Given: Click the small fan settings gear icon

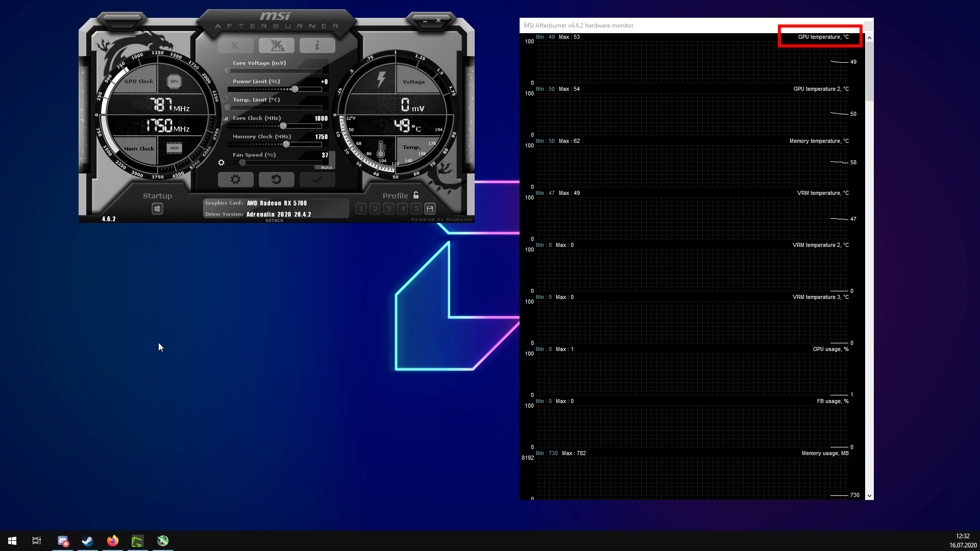Looking at the screenshot, I should point(221,162).
